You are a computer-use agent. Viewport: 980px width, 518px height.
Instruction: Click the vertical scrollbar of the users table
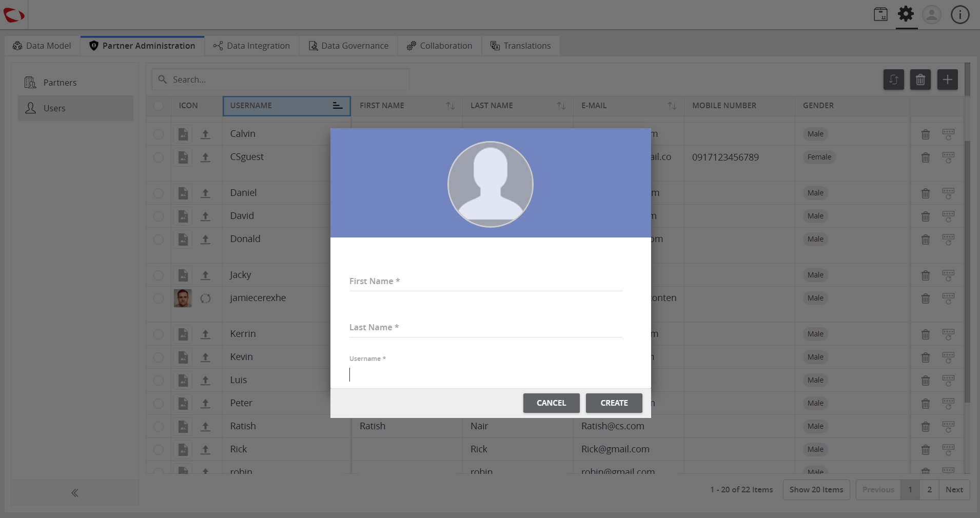click(x=967, y=272)
